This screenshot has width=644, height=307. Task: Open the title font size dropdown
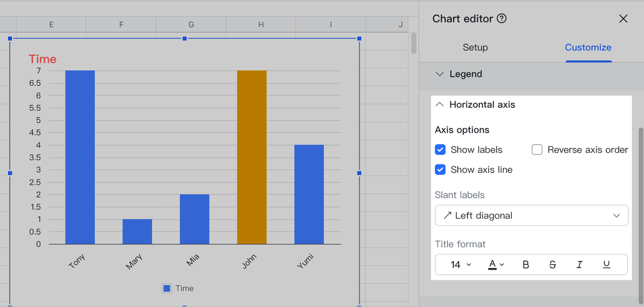coord(460,265)
